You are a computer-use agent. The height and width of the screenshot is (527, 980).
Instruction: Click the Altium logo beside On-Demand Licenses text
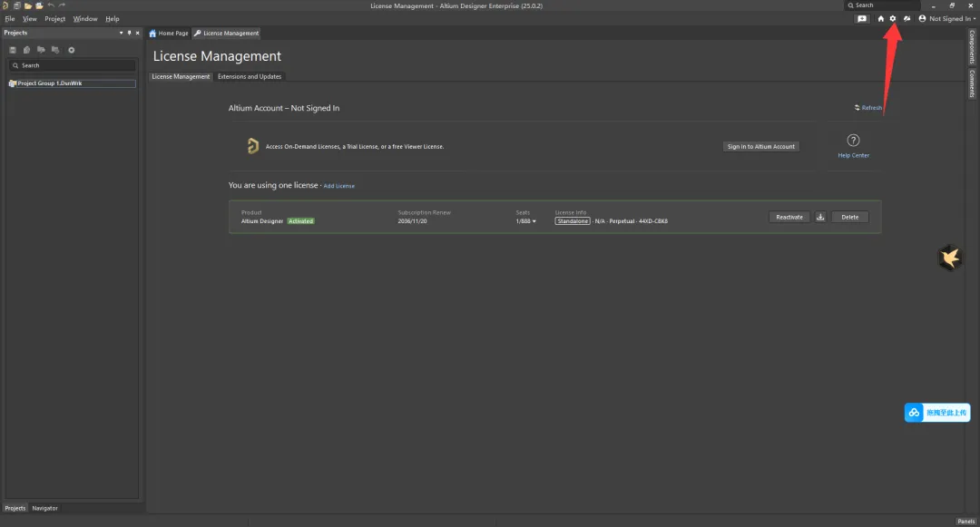[x=252, y=146]
